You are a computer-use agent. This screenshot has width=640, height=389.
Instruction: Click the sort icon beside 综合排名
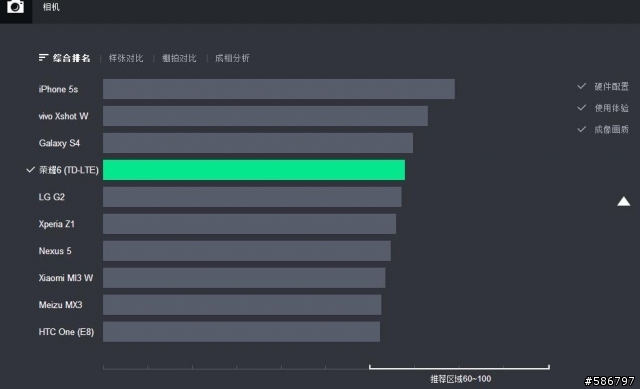pyautogui.click(x=43, y=58)
